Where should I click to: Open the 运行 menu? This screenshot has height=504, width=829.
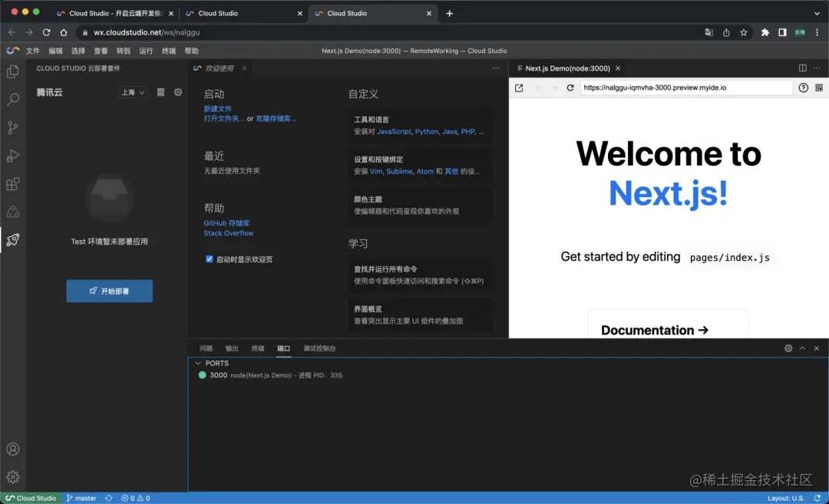pos(146,51)
